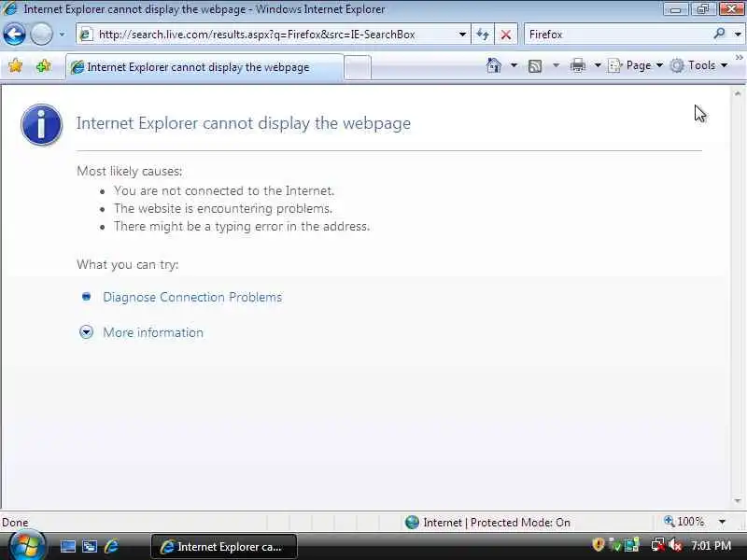Expand the Home button dropdown arrow

514,65
